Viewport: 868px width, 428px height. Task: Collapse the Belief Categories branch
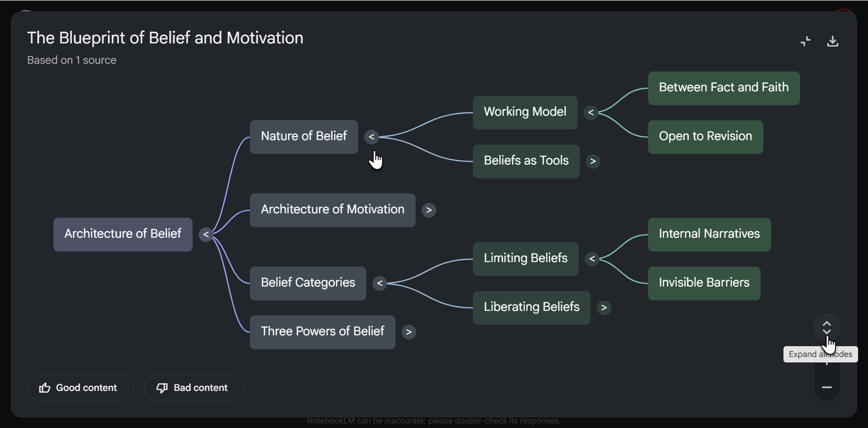pos(380,283)
